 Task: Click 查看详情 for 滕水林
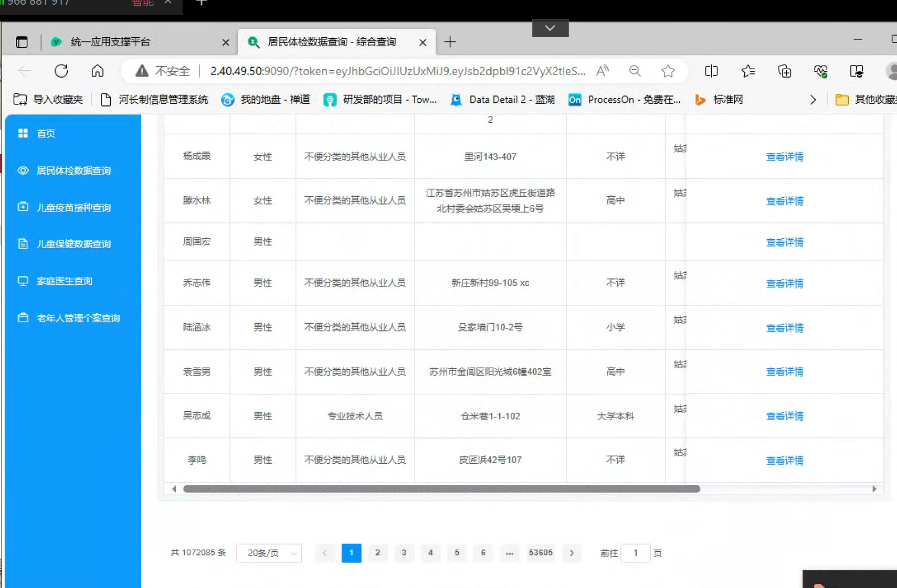pyautogui.click(x=785, y=201)
